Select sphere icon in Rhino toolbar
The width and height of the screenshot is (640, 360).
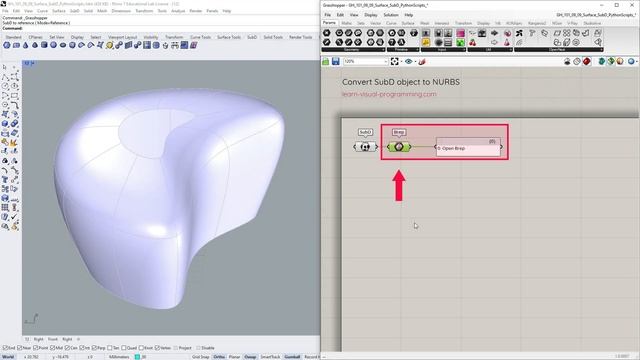53,45
